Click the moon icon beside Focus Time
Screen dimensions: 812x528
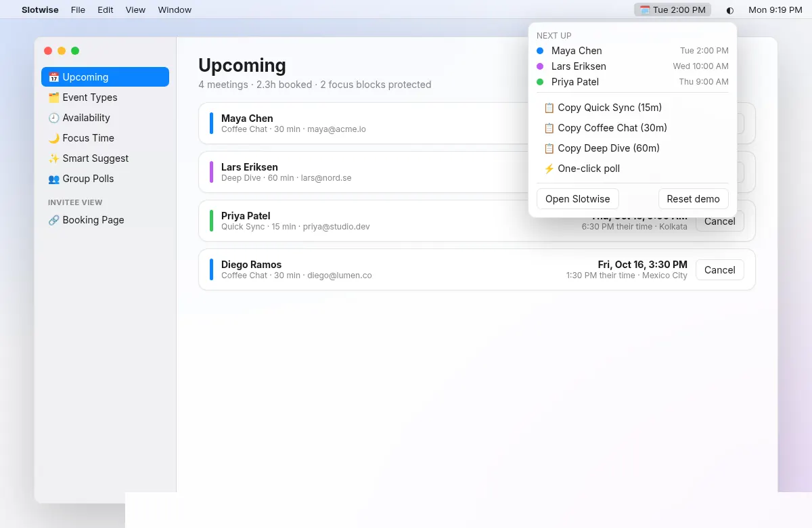coord(53,138)
